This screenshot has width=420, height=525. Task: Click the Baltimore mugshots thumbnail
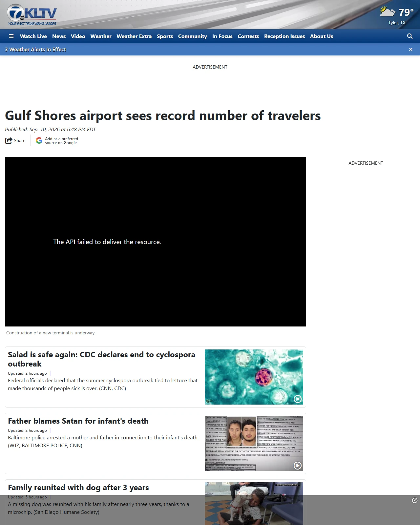[x=254, y=444]
